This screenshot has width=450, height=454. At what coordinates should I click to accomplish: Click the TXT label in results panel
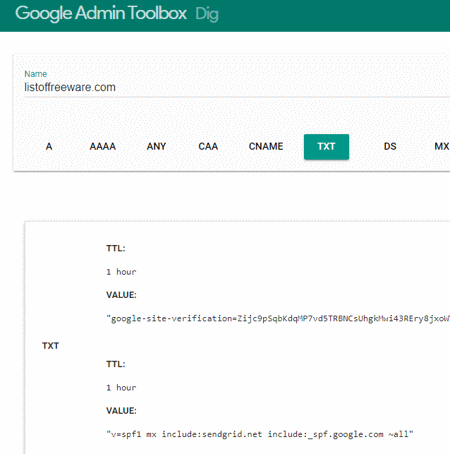(x=50, y=346)
